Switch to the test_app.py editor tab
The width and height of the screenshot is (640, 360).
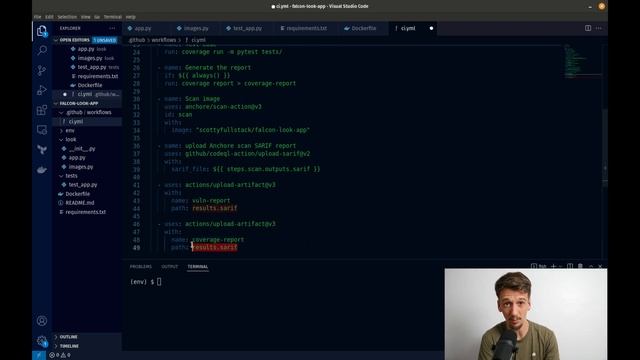[x=247, y=28]
